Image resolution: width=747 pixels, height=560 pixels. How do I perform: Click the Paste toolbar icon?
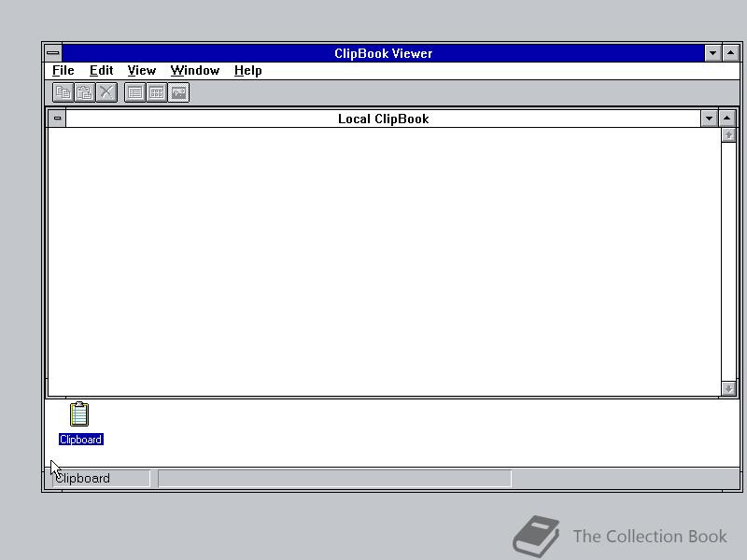coord(85,92)
